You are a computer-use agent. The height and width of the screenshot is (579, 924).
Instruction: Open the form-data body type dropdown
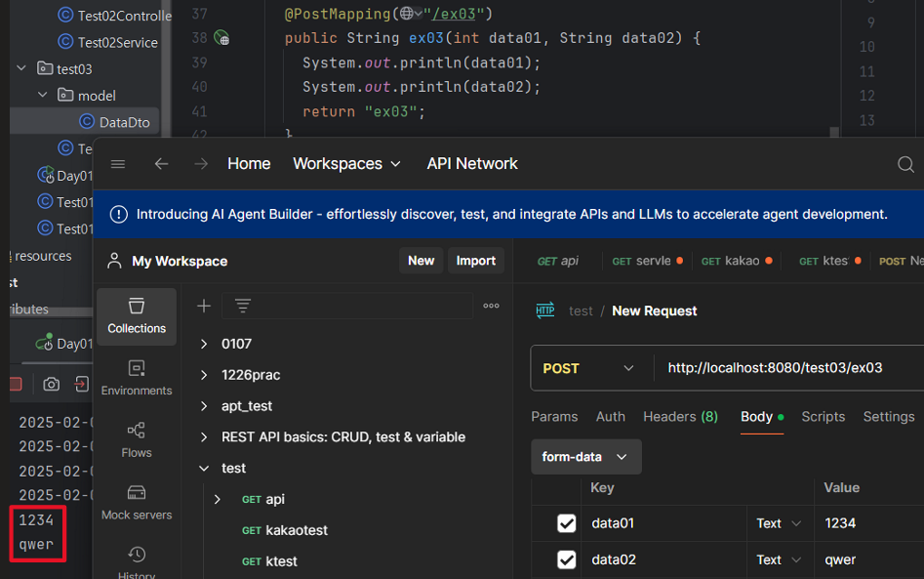point(585,457)
